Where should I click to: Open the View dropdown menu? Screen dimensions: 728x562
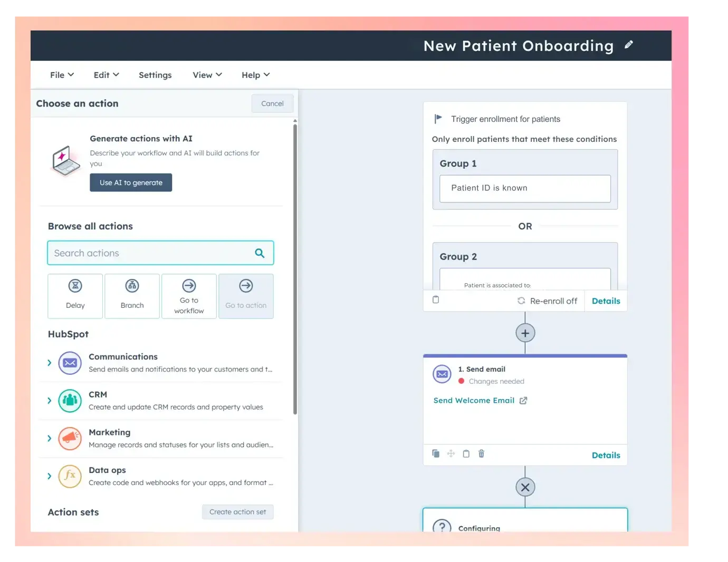(x=206, y=75)
